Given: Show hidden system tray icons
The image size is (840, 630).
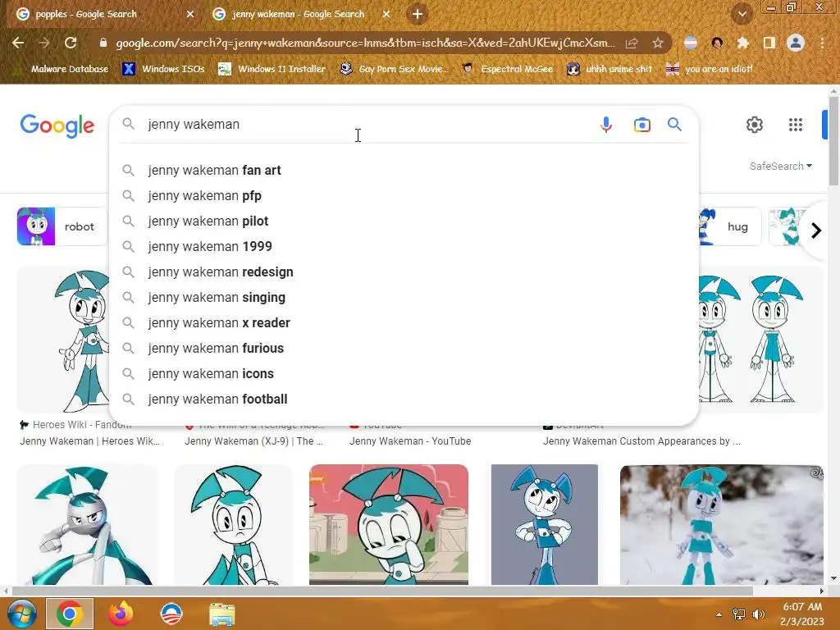Looking at the screenshot, I should 719,614.
